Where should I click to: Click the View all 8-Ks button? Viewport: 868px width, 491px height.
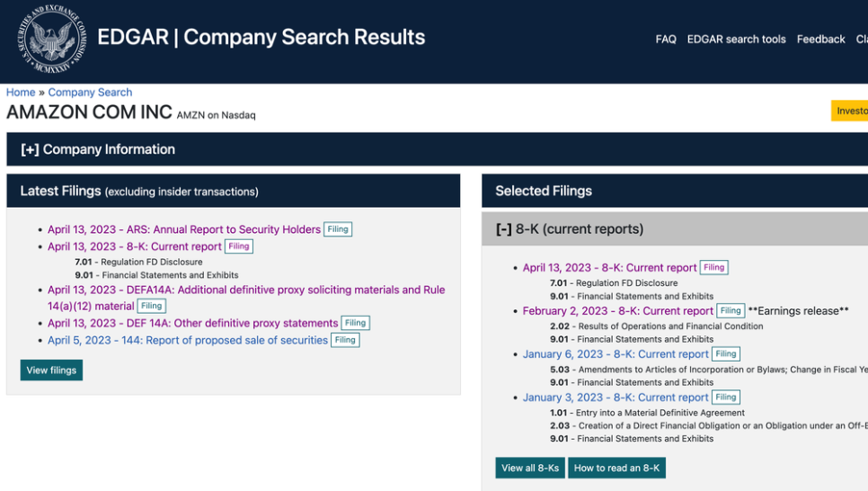[530, 468]
